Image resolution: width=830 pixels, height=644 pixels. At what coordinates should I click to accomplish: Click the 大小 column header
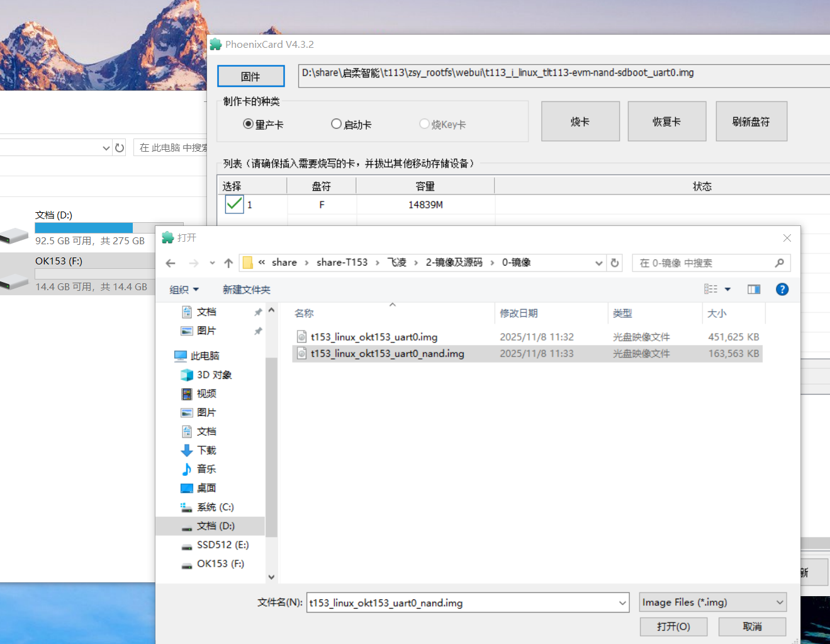click(x=734, y=314)
